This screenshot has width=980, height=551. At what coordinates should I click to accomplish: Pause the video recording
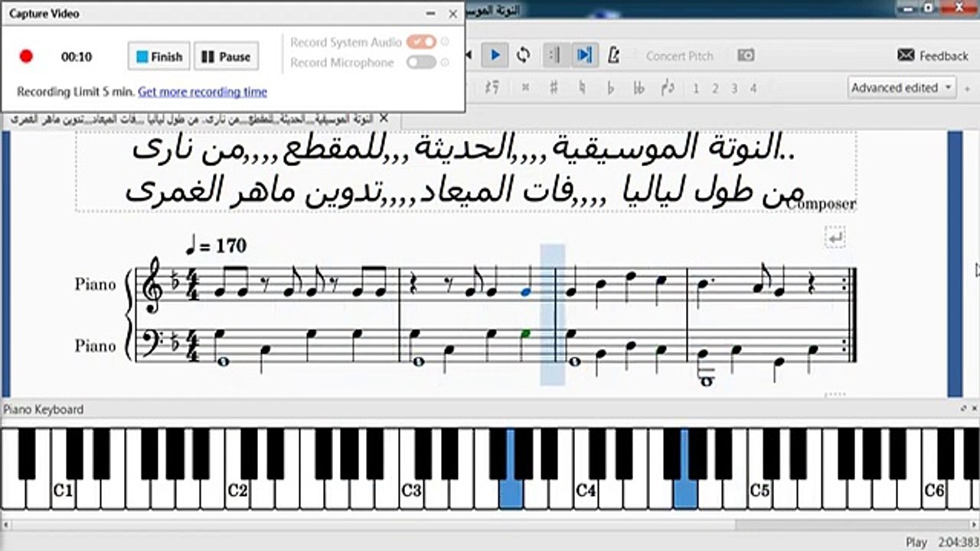click(226, 57)
